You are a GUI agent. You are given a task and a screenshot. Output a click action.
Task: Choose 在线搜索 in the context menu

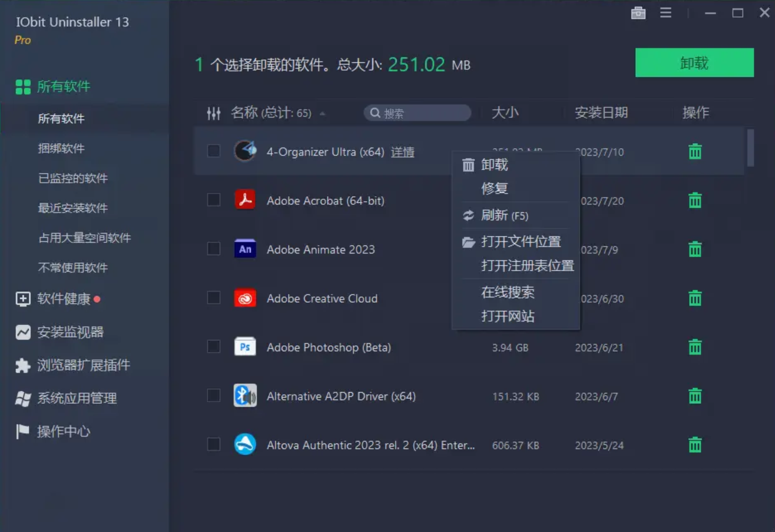(x=516, y=292)
